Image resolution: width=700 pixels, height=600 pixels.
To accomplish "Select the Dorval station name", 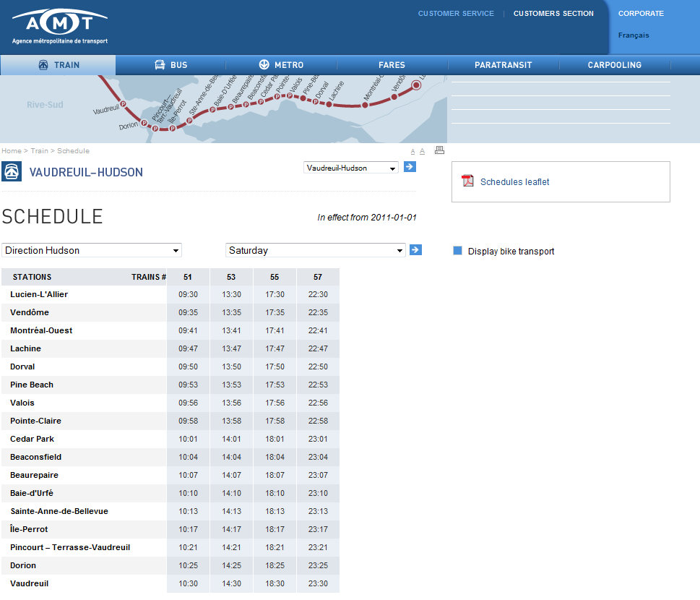I will [x=22, y=367].
